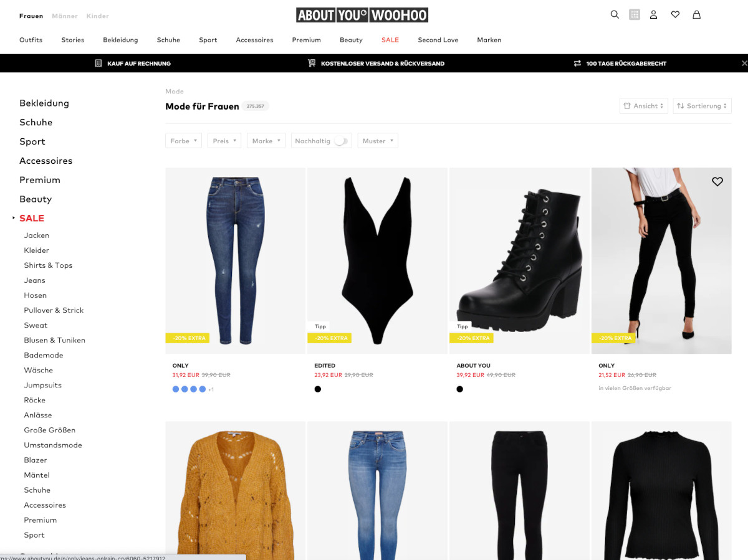
Task: Open Sport in the top navigation
Action: [x=208, y=40]
